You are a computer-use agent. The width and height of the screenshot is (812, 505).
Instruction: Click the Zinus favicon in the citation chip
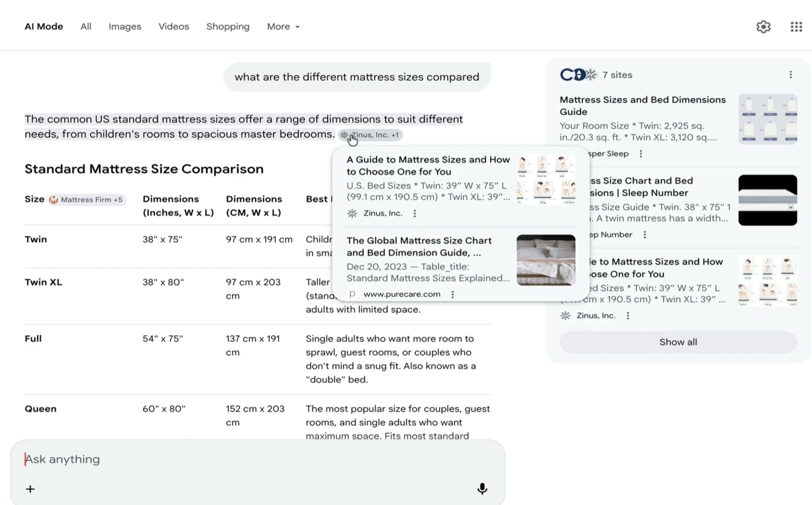click(x=344, y=135)
